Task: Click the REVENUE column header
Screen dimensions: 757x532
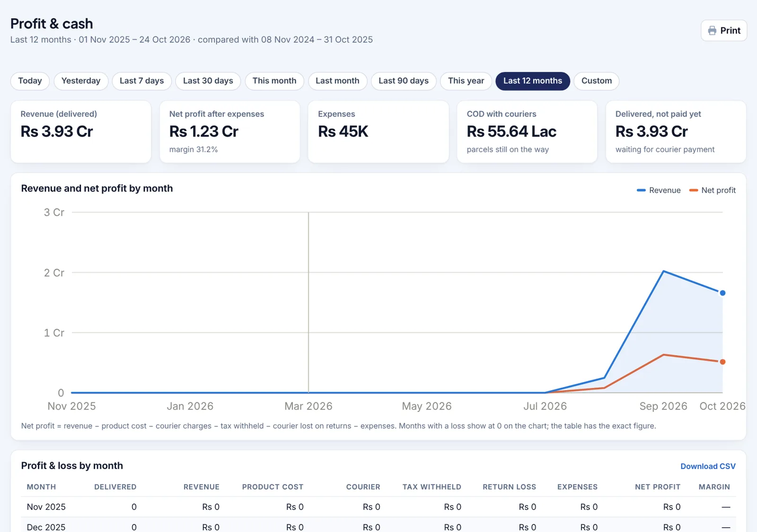Action: pyautogui.click(x=202, y=487)
